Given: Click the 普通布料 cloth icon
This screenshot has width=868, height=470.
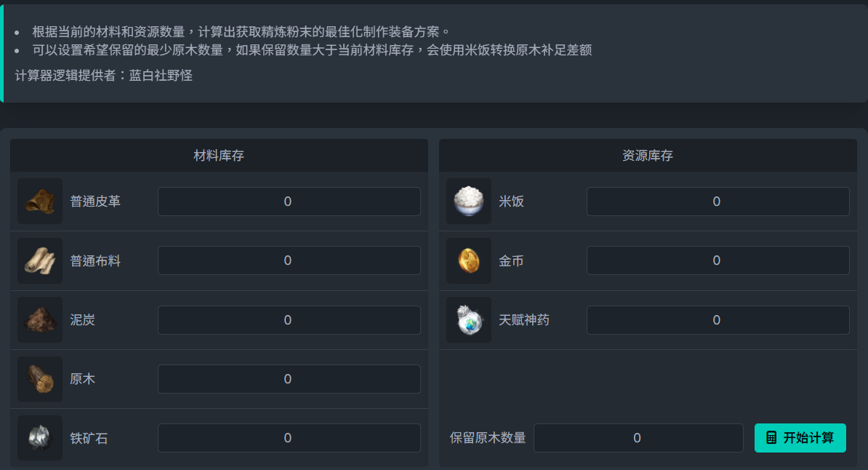Looking at the screenshot, I should [x=40, y=260].
